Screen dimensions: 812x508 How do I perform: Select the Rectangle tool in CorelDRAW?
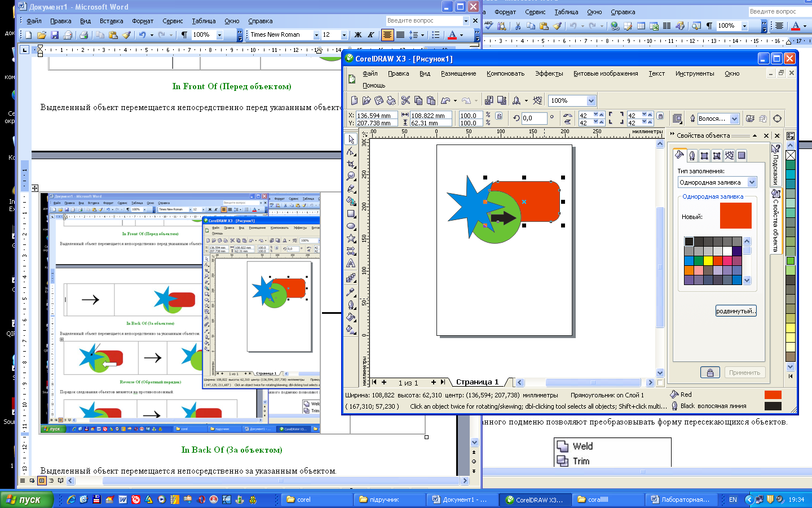(x=351, y=213)
